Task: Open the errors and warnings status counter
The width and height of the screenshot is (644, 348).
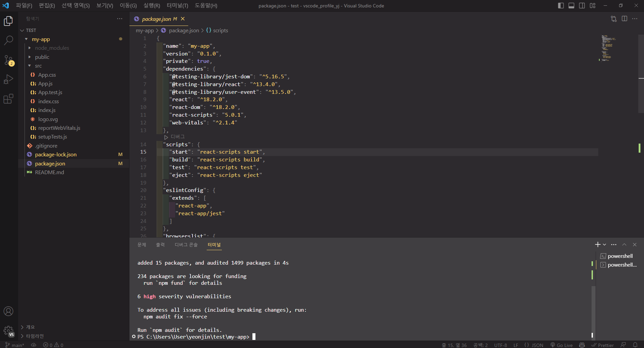Action: tap(53, 345)
